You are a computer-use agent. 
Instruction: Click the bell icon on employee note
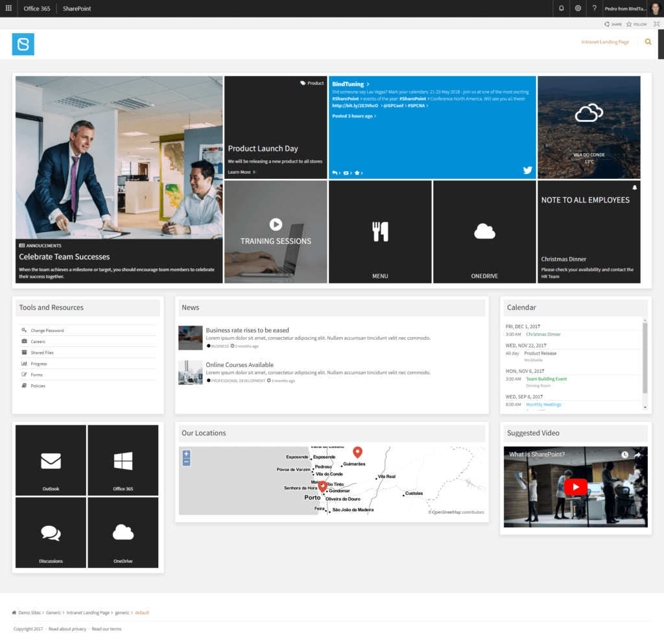tap(634, 187)
